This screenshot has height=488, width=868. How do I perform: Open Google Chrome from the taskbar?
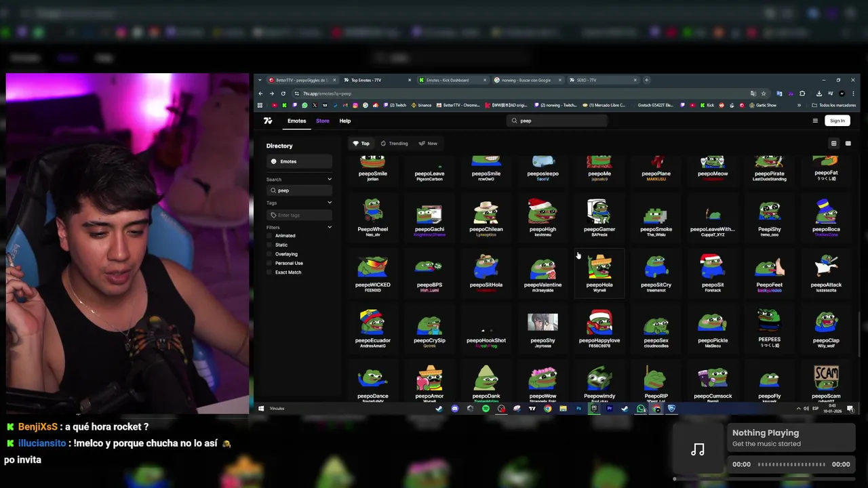547,408
